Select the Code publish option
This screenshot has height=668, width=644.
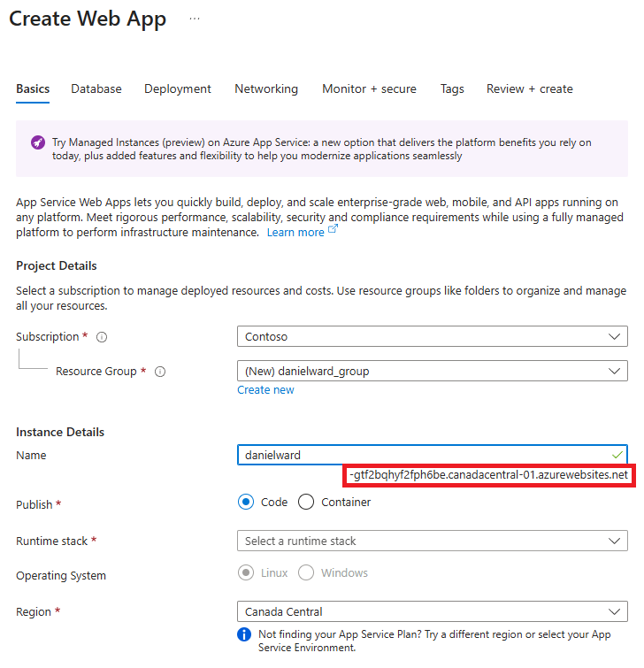(x=246, y=503)
